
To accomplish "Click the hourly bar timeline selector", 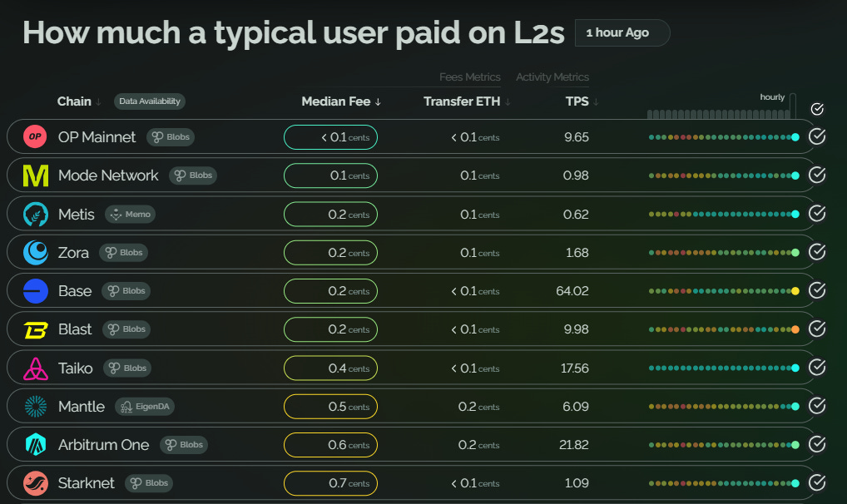I will pyautogui.click(x=721, y=106).
